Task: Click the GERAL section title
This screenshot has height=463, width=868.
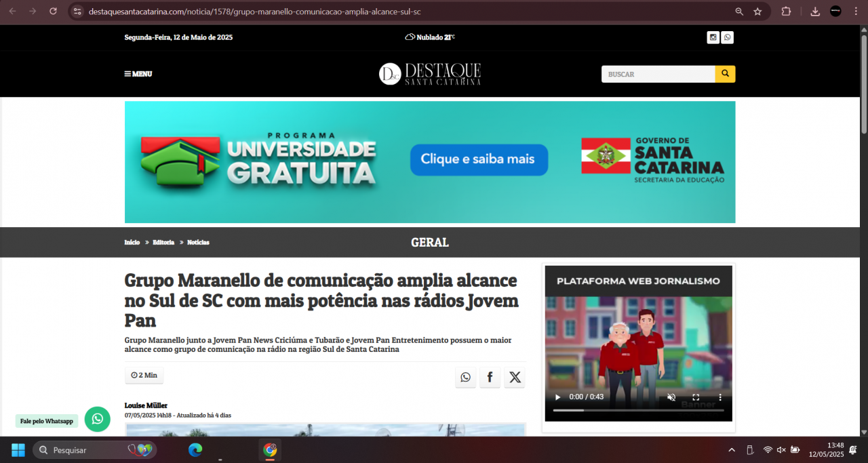Action: click(x=430, y=243)
